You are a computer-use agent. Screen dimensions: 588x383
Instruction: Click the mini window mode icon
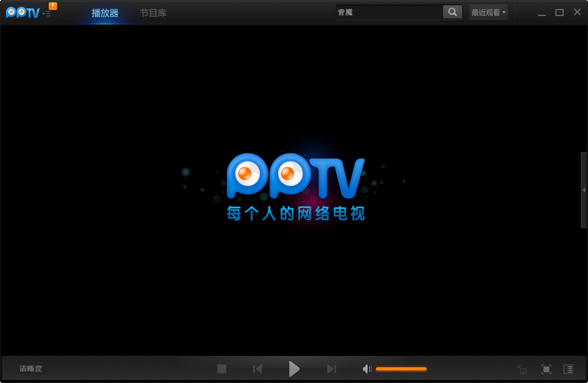pyautogui.click(x=523, y=369)
